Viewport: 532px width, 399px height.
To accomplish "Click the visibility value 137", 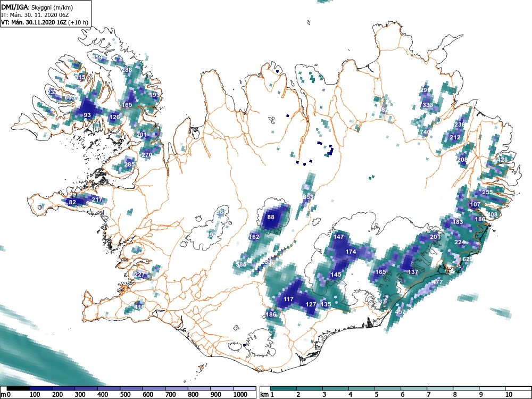I will point(413,272).
